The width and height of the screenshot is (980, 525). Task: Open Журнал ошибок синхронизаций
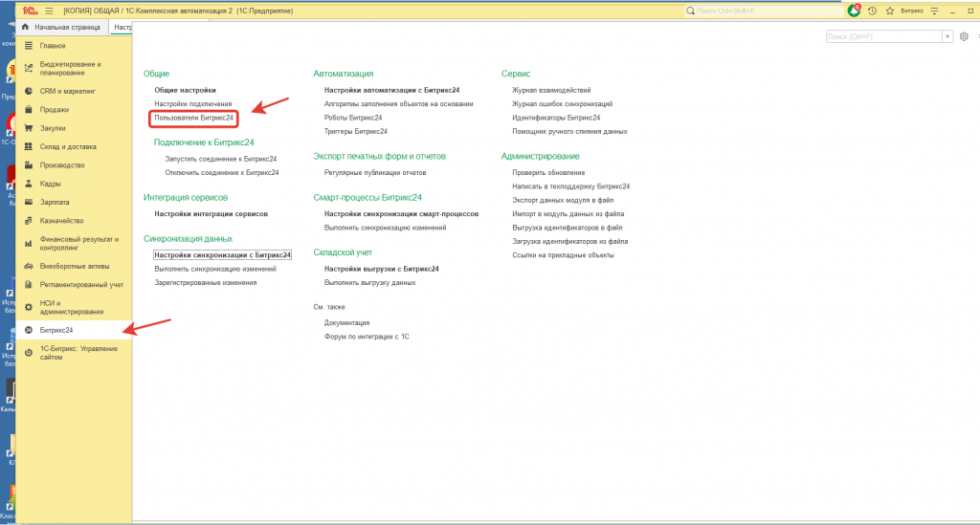[563, 103]
